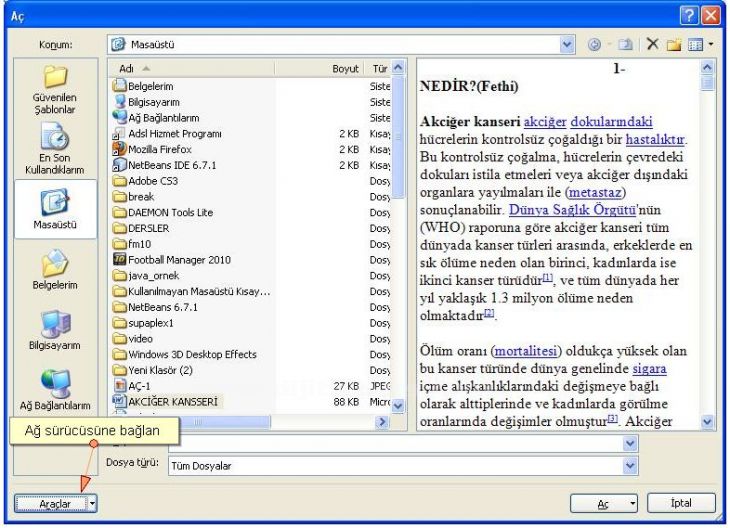Follow the mortalitesi link in preview

coord(526,351)
